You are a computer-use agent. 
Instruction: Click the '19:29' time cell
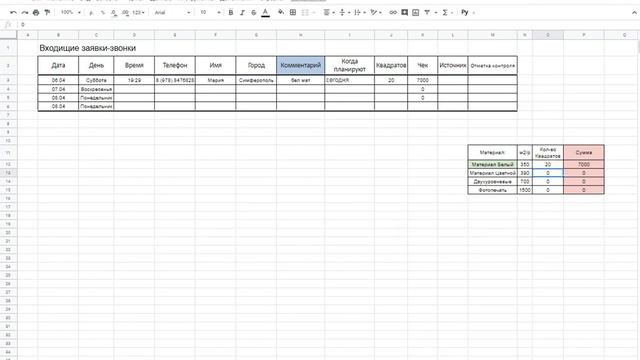tap(134, 80)
